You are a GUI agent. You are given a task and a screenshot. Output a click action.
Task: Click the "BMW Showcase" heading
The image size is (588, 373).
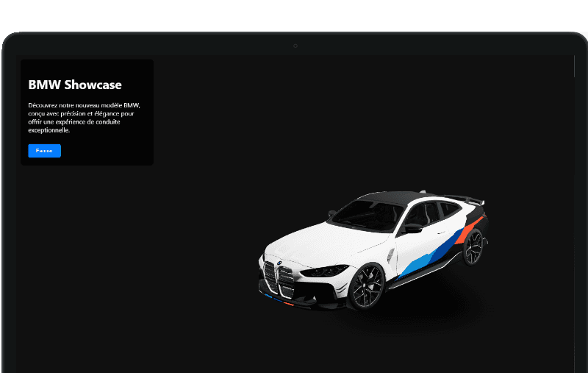click(x=75, y=85)
